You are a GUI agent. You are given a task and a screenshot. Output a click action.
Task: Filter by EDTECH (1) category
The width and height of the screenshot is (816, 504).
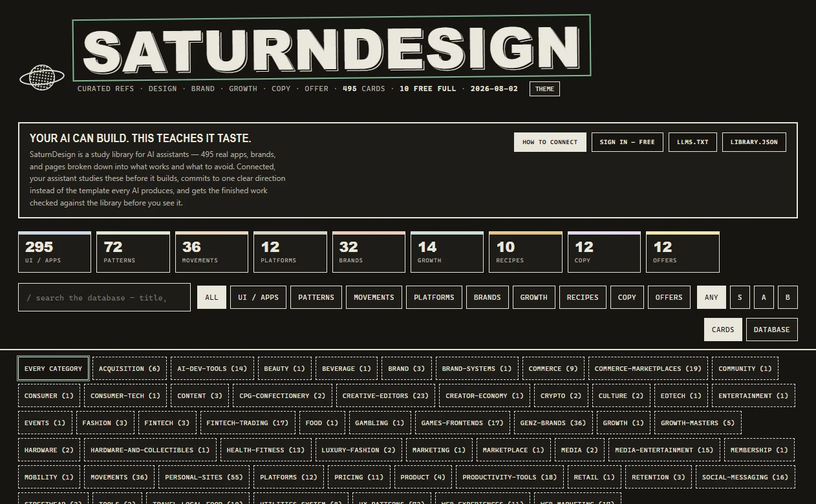pos(681,395)
